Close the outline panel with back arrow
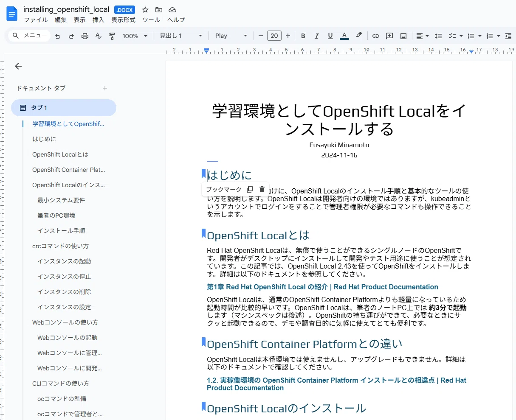 [x=18, y=66]
